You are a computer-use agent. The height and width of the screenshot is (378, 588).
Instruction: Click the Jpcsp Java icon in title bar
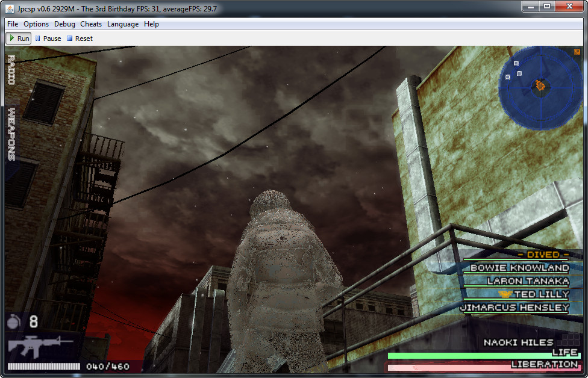(x=10, y=8)
